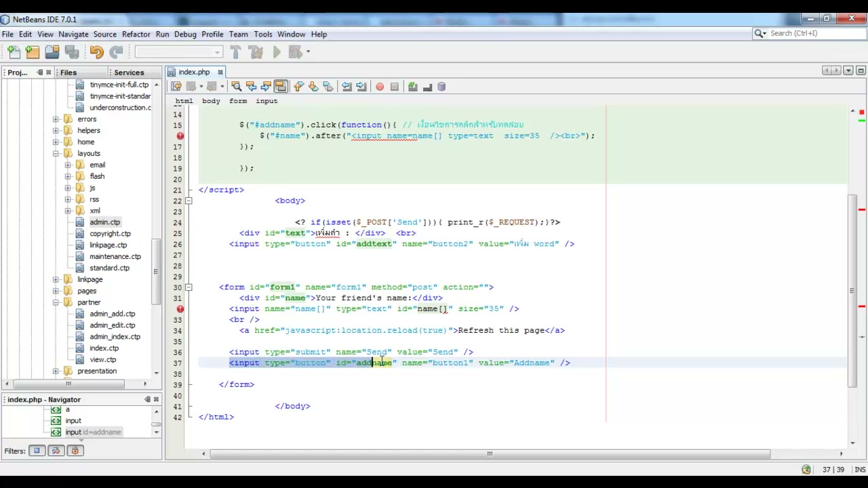Viewport: 868px width, 488px height.
Task: Start Macro Recording red circle
Action: [380, 87]
